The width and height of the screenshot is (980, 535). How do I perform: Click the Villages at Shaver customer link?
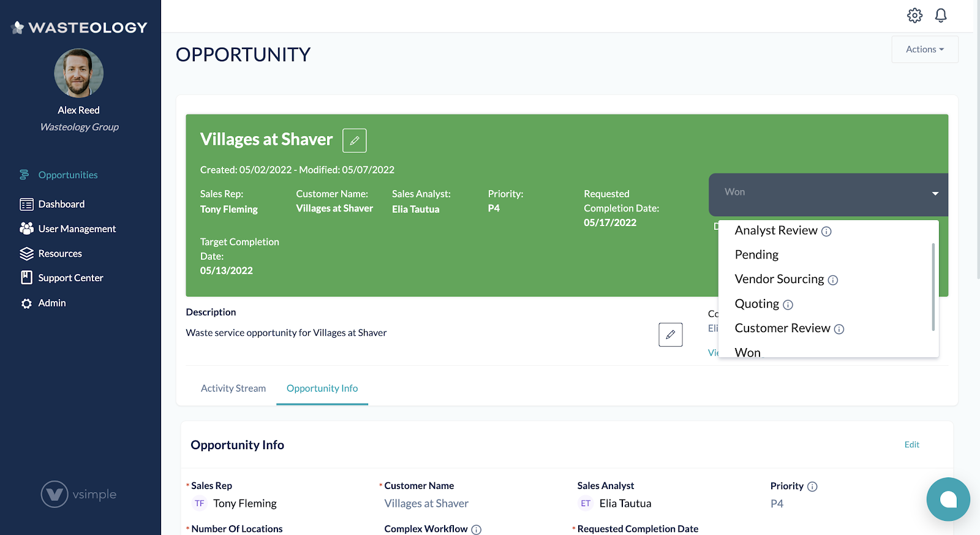[426, 504]
